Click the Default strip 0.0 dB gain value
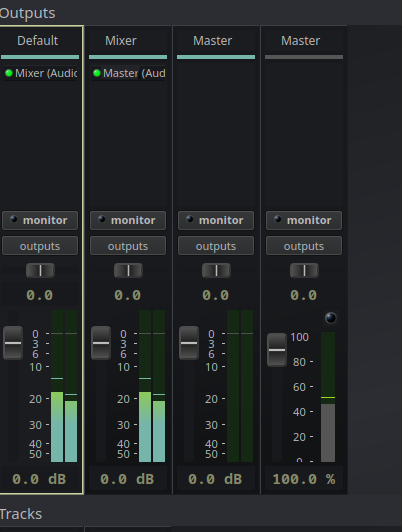 [40, 479]
